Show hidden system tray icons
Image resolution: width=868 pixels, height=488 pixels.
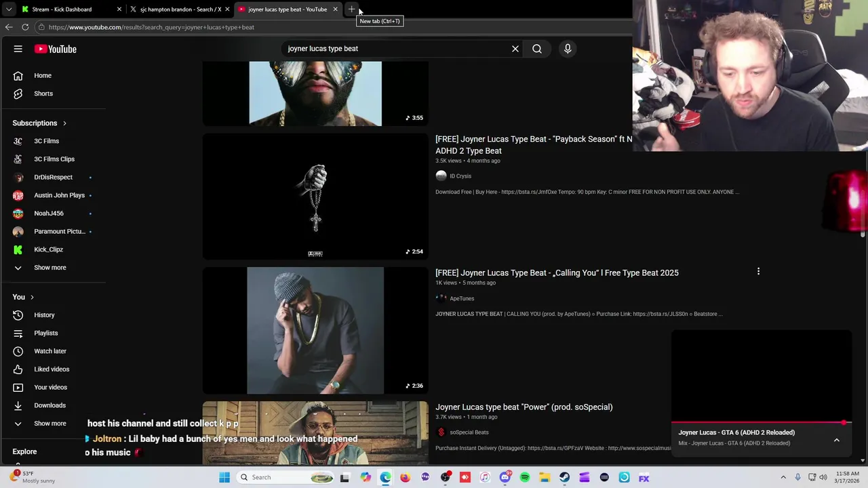(x=783, y=477)
